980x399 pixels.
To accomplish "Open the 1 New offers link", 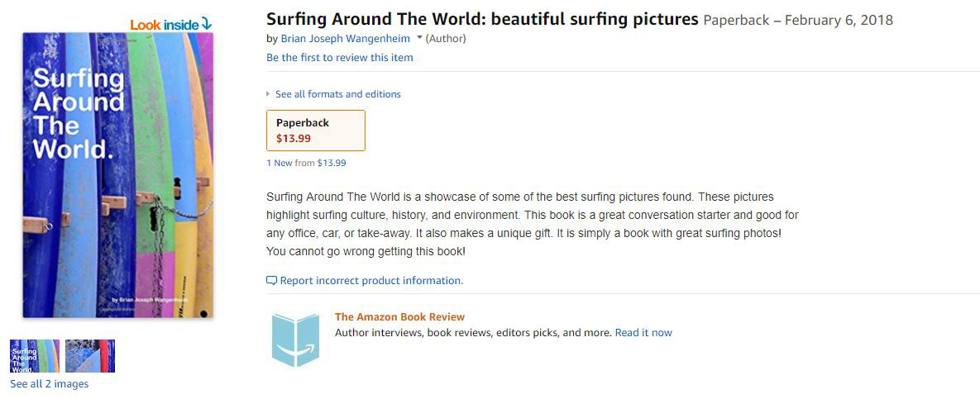I will coord(279,164).
